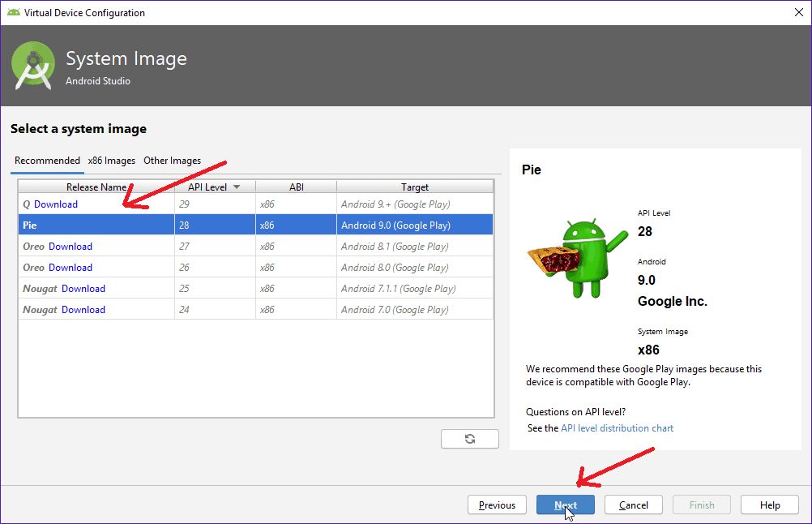Click the Android Pie robot illustration

click(579, 260)
